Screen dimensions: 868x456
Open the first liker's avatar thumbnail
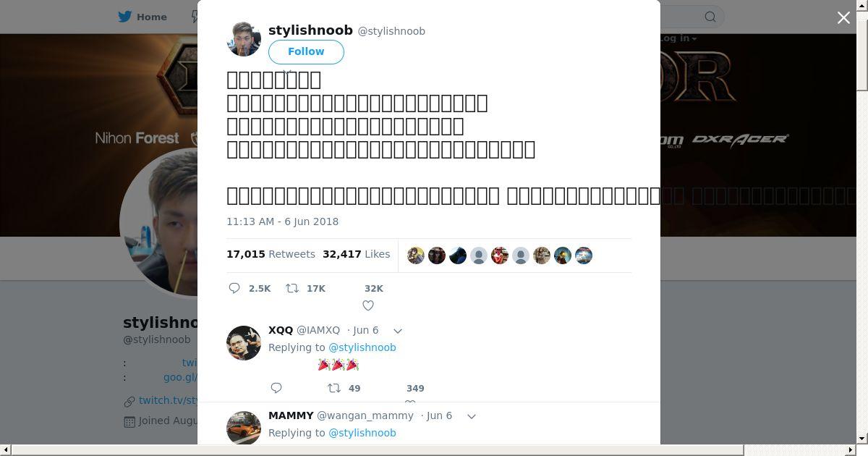416,256
